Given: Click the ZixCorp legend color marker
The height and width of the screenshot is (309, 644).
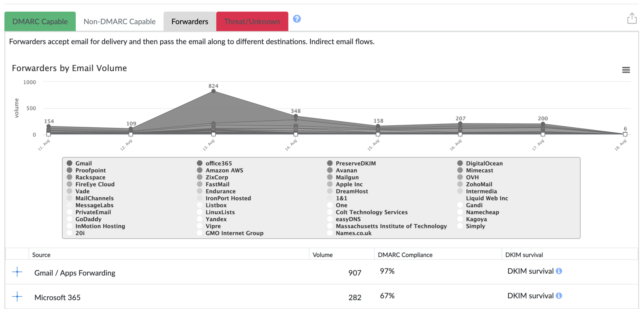Looking at the screenshot, I should pos(200,177).
